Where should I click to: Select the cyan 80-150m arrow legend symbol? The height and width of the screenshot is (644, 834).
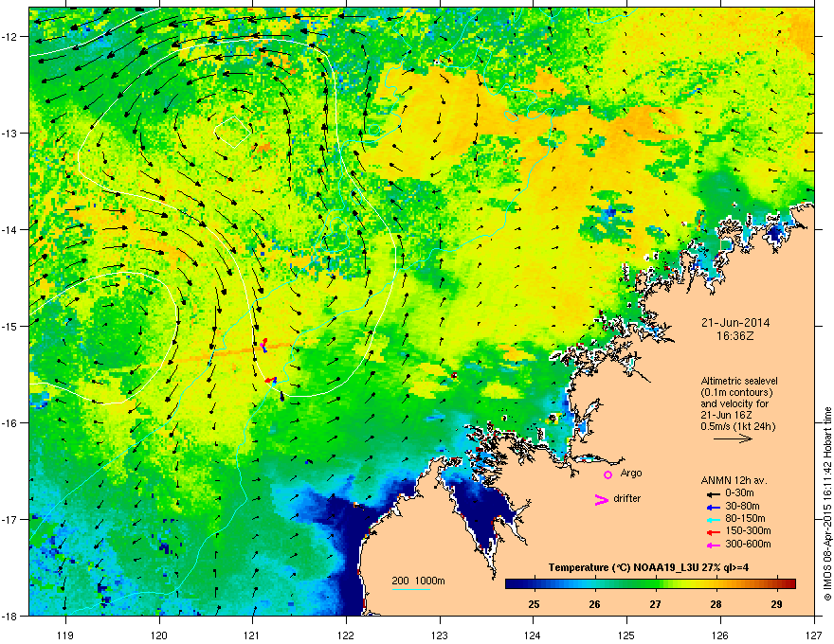(714, 519)
